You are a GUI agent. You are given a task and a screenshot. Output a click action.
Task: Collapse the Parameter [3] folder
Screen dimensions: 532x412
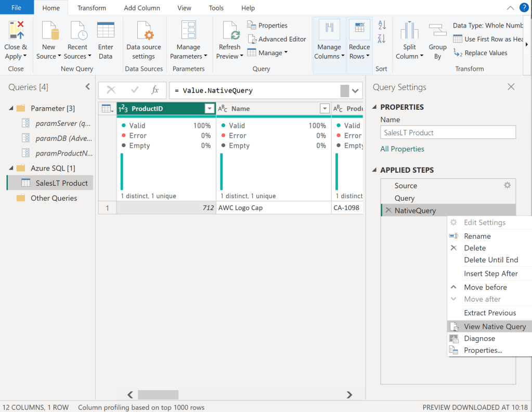(11, 108)
